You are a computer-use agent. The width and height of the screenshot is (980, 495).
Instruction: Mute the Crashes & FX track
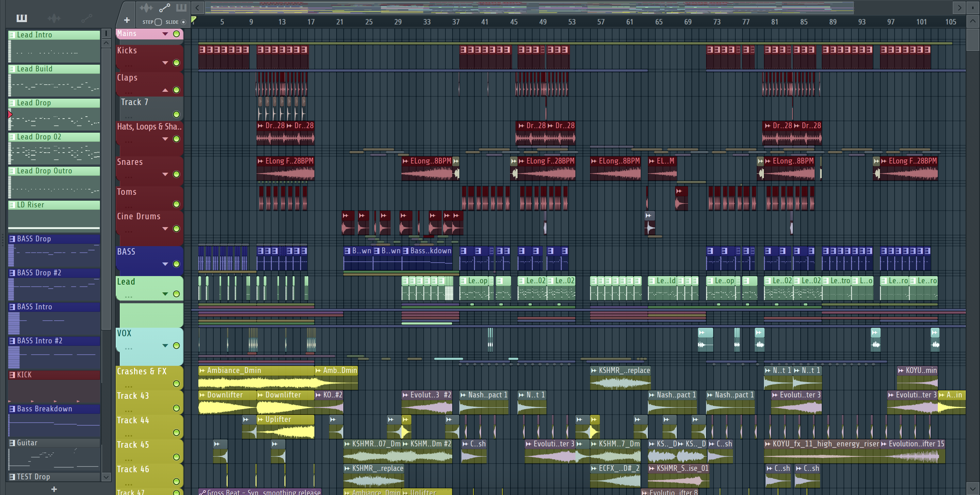176,384
